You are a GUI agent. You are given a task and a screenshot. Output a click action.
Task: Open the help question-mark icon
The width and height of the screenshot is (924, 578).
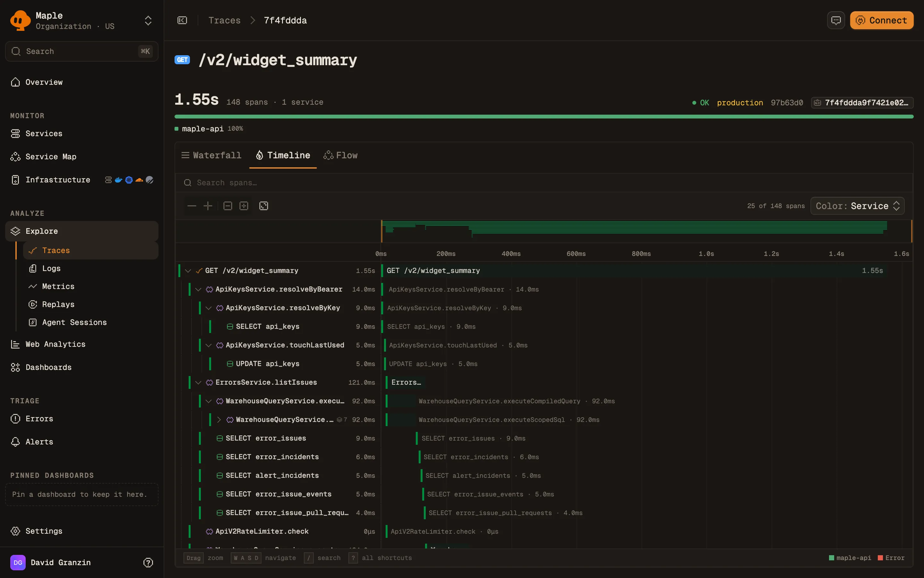(148, 562)
